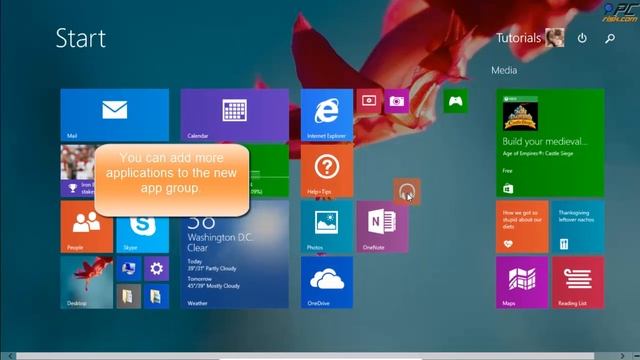Open the Sports tile with trophy icon
This screenshot has width=640, height=360.
[x=77, y=171]
